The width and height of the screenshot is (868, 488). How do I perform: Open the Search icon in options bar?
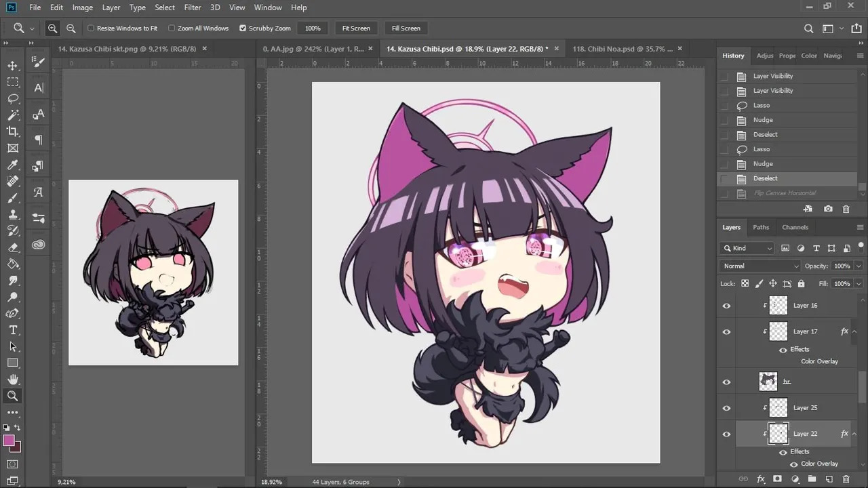click(x=808, y=28)
